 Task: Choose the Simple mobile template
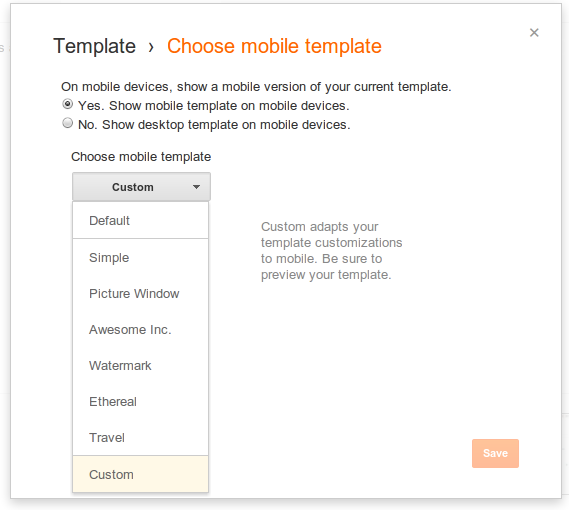point(140,258)
